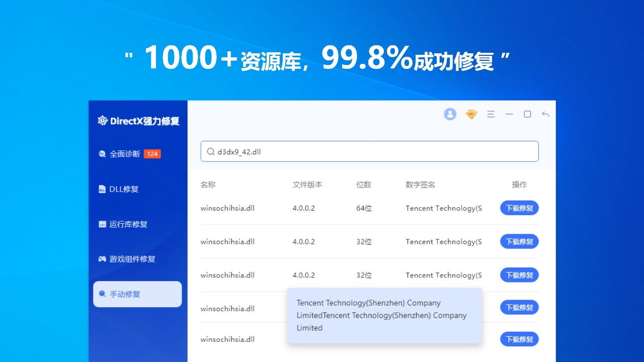Open the hamburger main menu icon

tap(491, 114)
